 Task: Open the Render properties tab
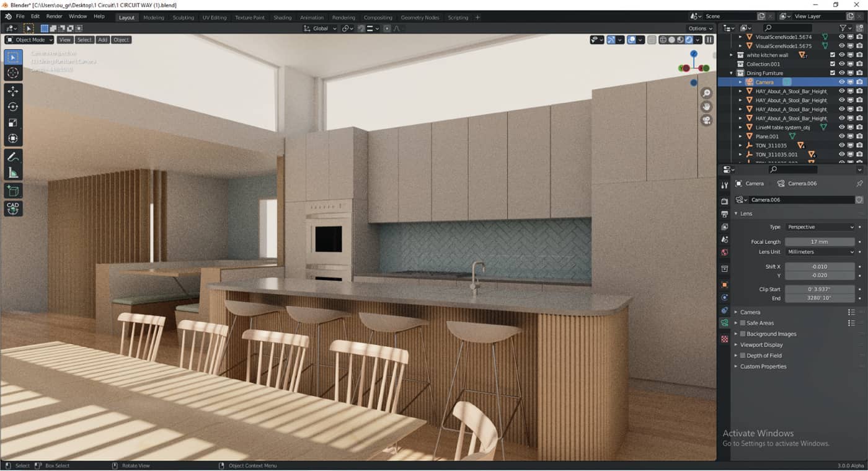pyautogui.click(x=724, y=201)
